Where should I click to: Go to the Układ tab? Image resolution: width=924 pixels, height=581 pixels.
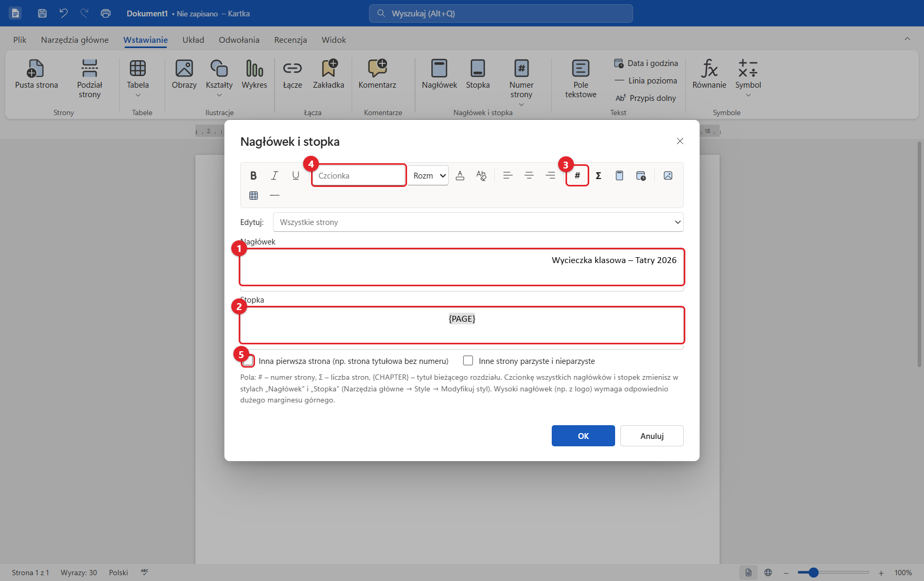[193, 40]
